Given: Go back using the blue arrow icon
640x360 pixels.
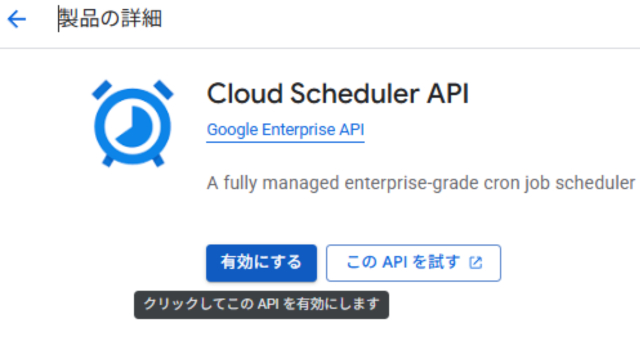Looking at the screenshot, I should 17,19.
